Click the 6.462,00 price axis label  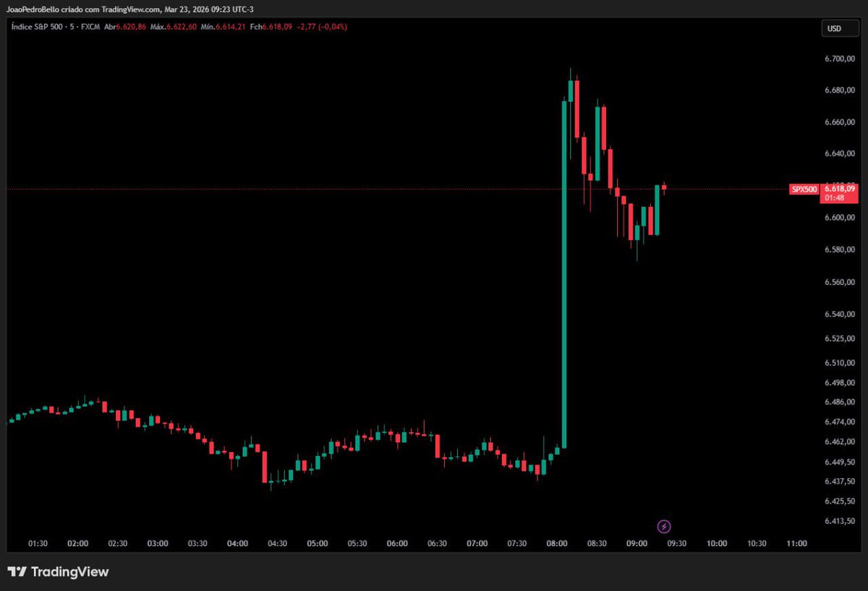click(840, 441)
